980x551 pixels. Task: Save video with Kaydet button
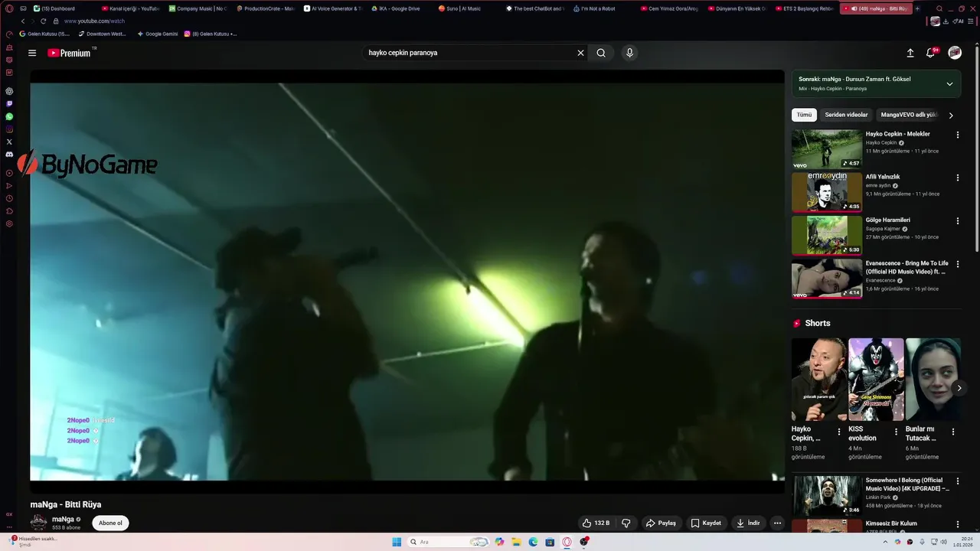point(706,523)
